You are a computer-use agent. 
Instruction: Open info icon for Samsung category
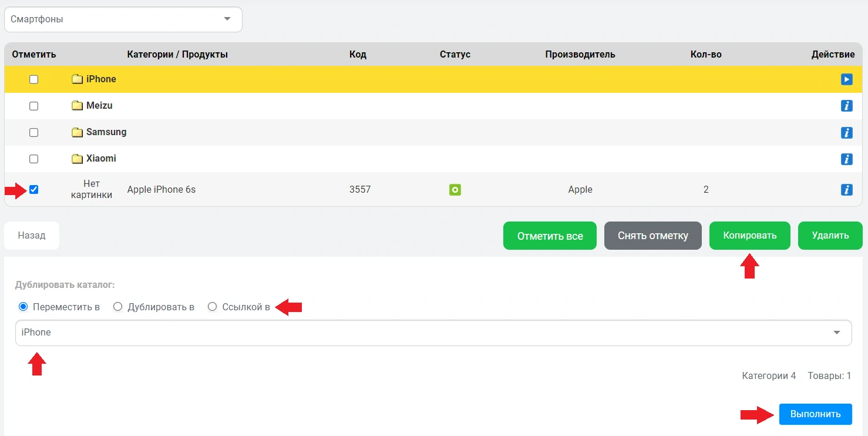point(846,132)
